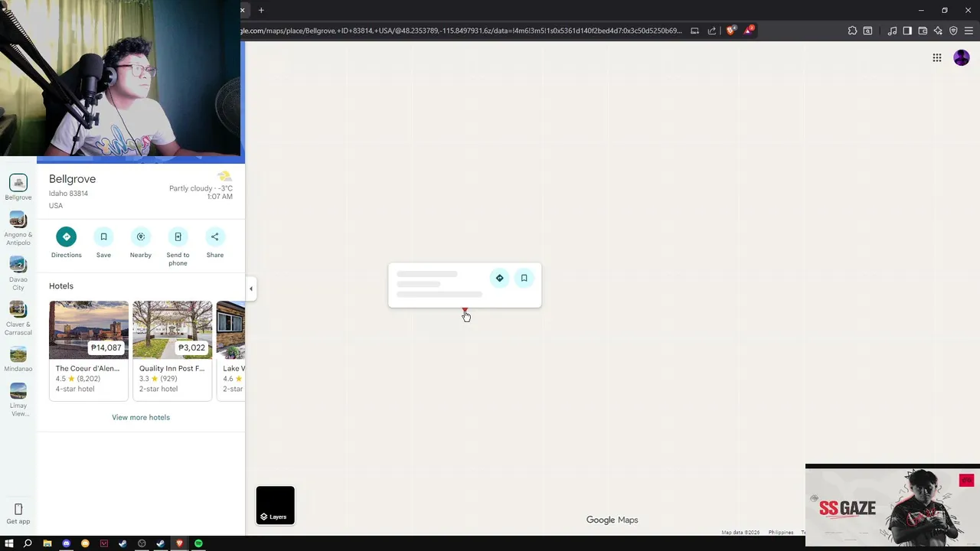
Task: Click the Hotels section heading
Action: [x=61, y=285]
